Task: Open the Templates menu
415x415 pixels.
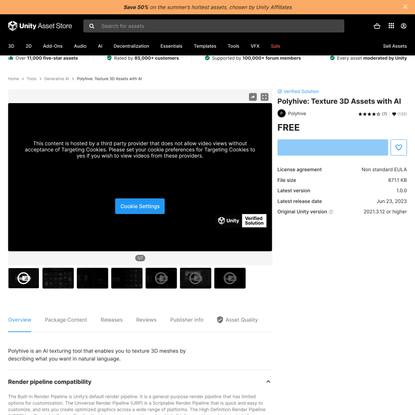Action: (205, 46)
